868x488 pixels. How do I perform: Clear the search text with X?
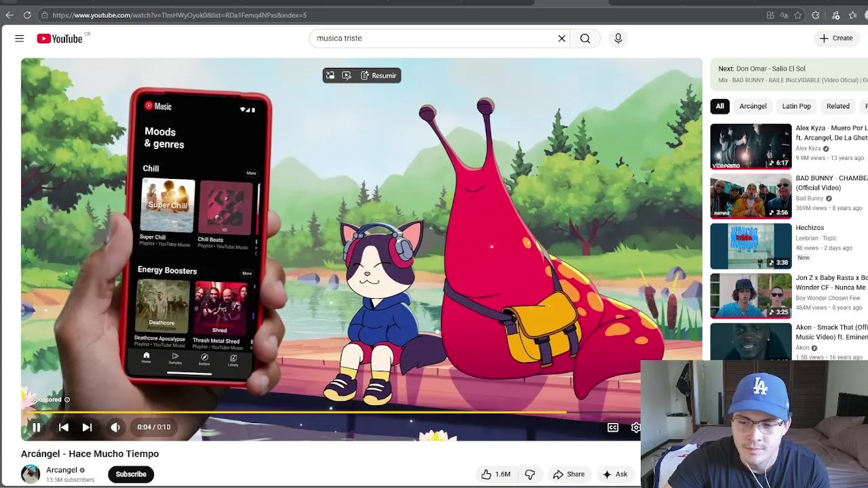coord(561,39)
